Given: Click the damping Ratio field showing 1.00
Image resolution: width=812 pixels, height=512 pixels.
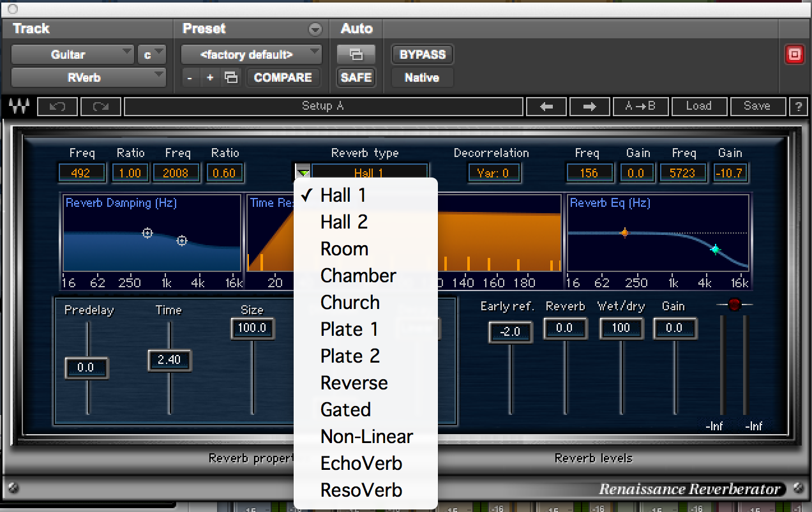Looking at the screenshot, I should coord(130,173).
